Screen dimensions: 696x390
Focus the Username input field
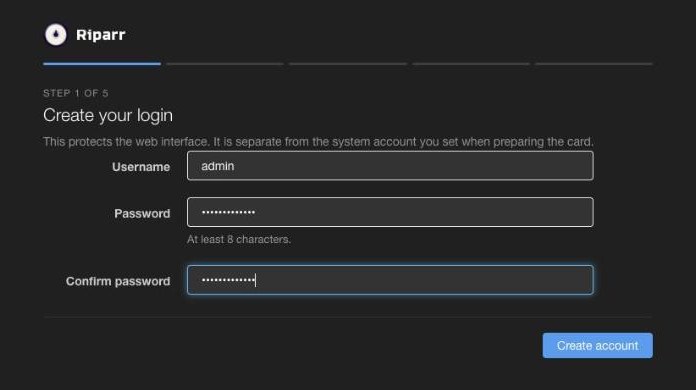coord(390,166)
